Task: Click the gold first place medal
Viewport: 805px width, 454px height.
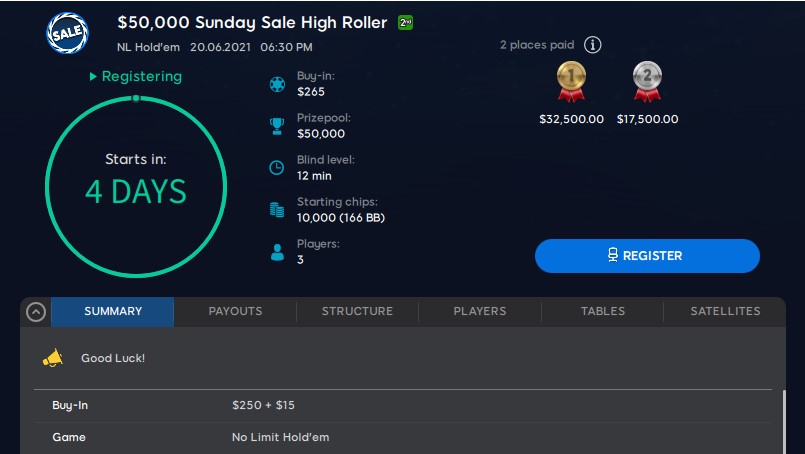Action: 571,81
